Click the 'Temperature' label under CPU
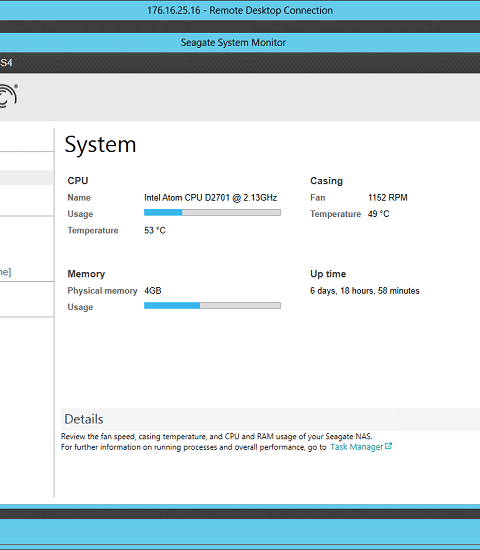 click(x=93, y=230)
